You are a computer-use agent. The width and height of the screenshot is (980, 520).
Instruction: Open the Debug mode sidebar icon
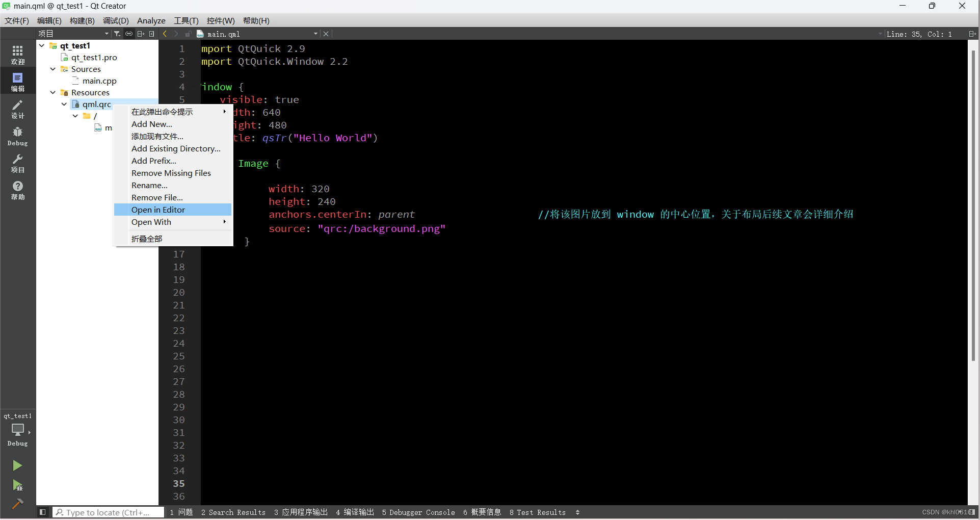pyautogui.click(x=17, y=135)
